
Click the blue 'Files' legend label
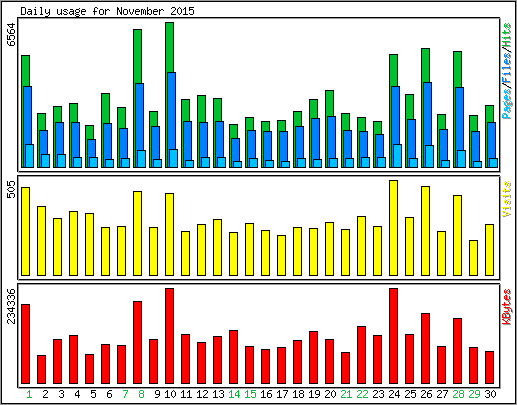(x=507, y=69)
